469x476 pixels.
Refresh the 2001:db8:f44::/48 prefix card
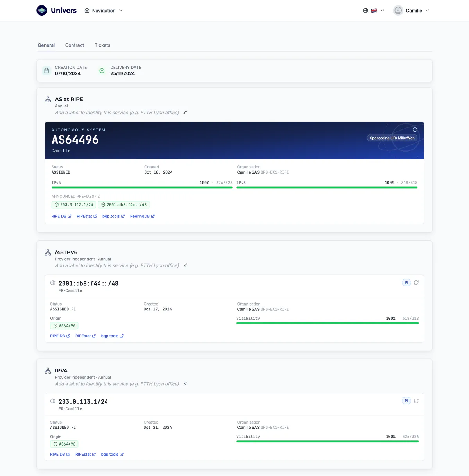click(x=416, y=283)
